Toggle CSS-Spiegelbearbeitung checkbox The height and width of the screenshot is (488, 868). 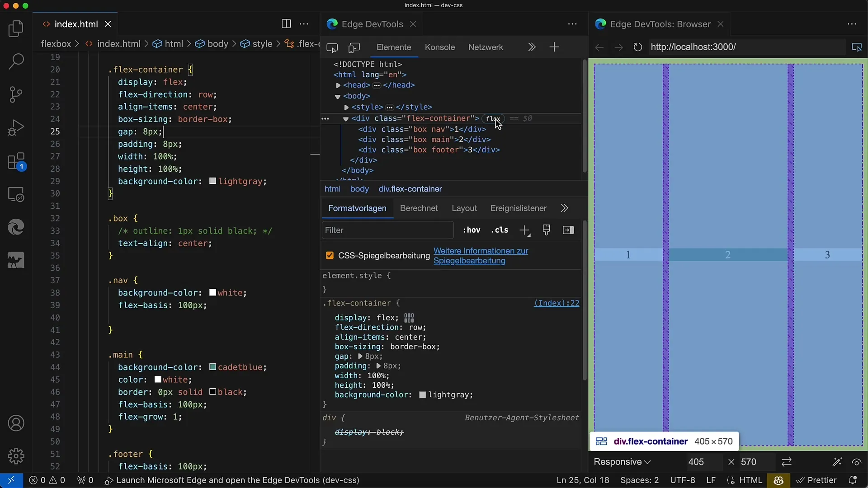click(330, 256)
